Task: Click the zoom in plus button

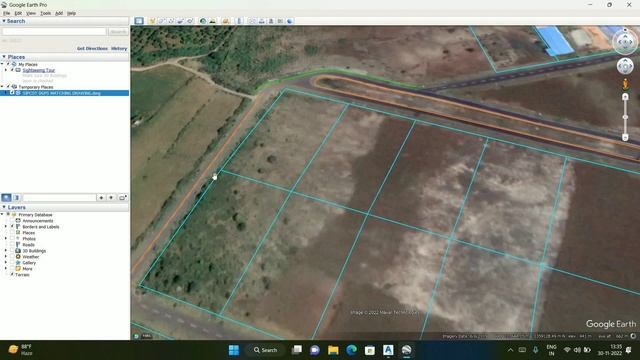Action: click(x=625, y=97)
